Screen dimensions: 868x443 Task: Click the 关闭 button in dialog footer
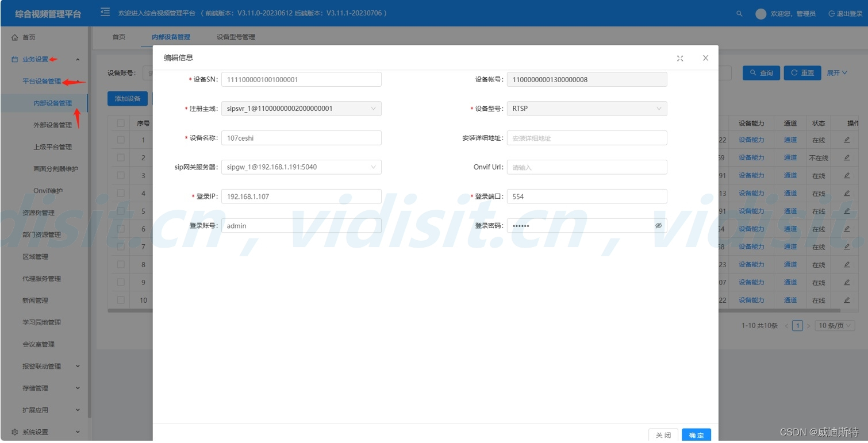[x=663, y=436]
